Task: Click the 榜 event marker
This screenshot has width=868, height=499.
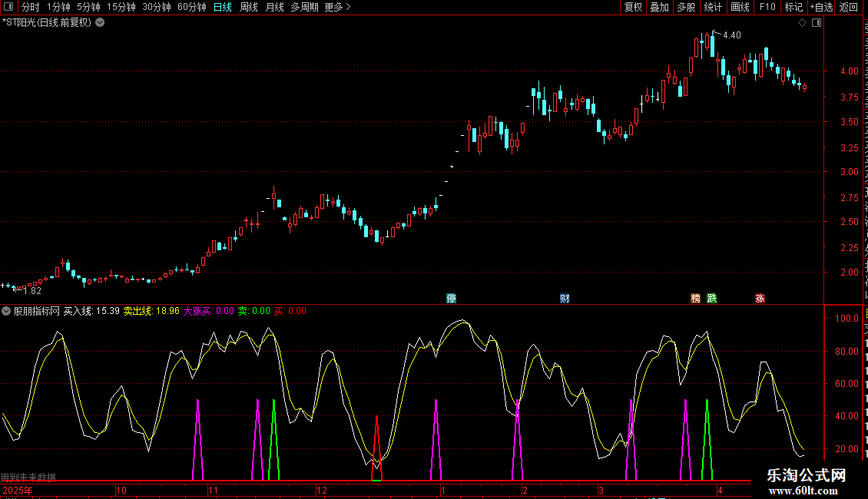Action: point(696,298)
